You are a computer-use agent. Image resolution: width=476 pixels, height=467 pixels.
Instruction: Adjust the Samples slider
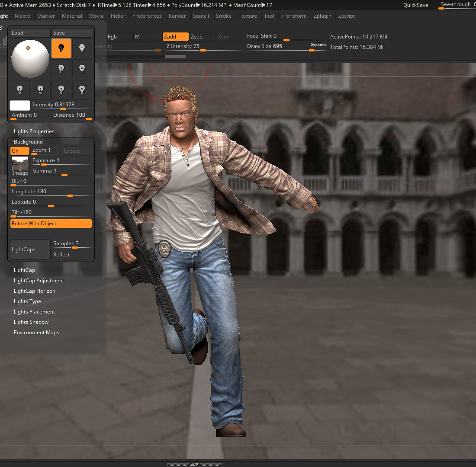(72, 244)
